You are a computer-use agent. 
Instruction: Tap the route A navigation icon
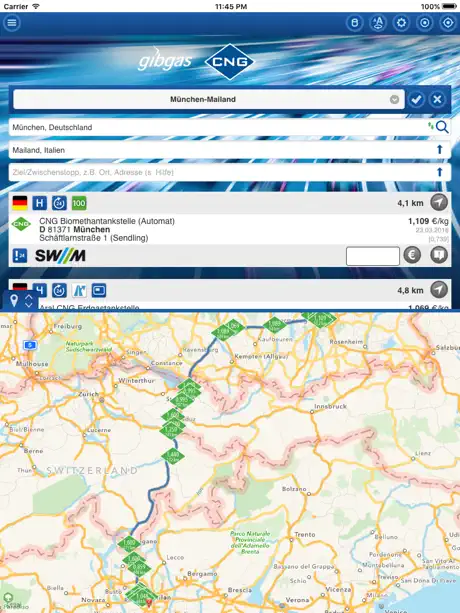click(x=378, y=23)
